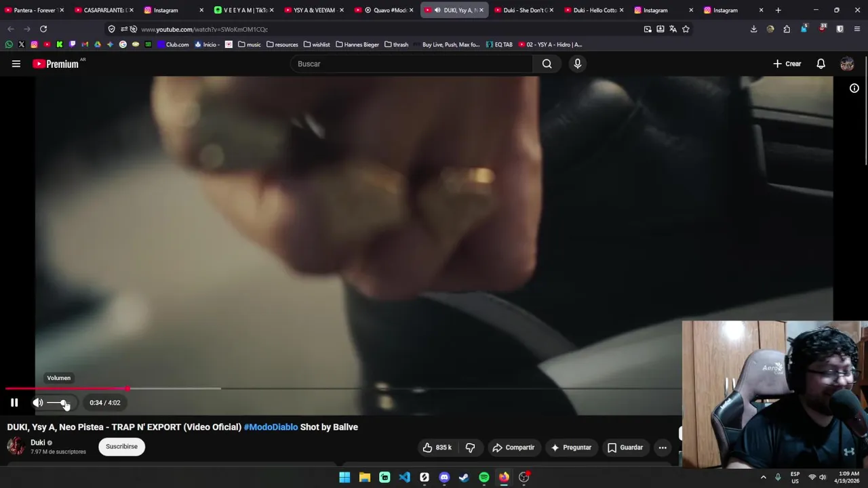Go to YouTube Premium home logo
The height and width of the screenshot is (488, 868).
click(x=56, y=64)
